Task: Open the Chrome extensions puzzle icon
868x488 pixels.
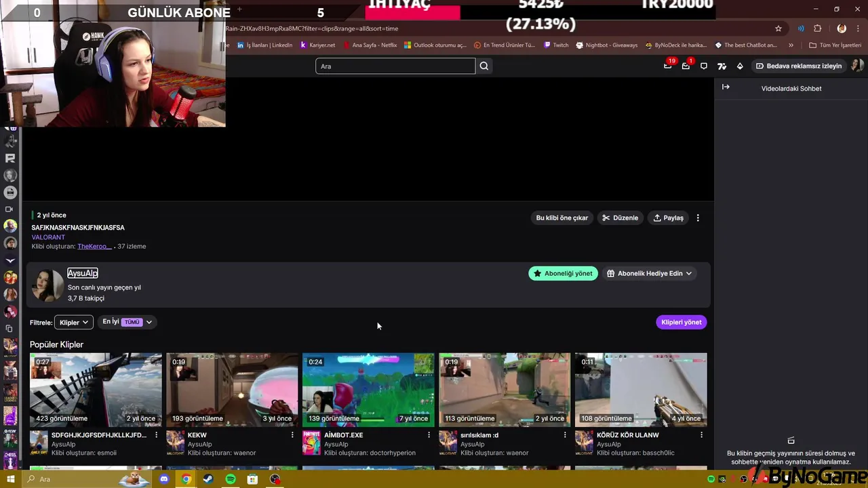Action: [x=817, y=28]
